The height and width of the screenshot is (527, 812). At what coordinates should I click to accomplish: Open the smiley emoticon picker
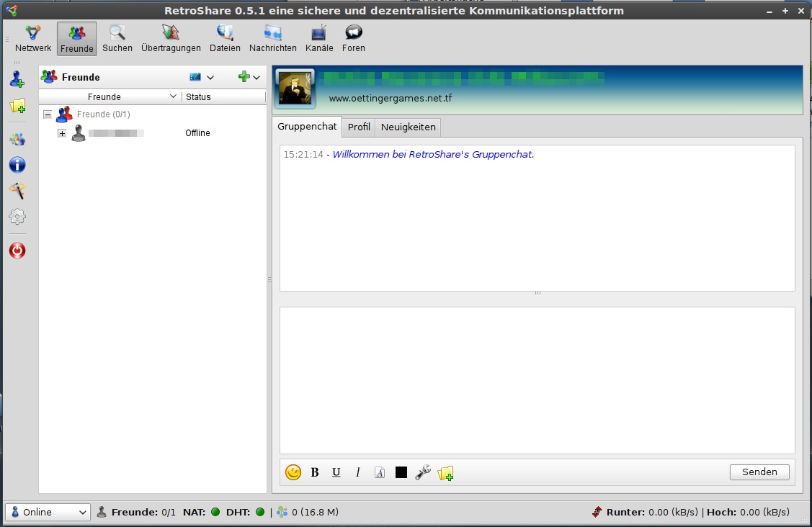(293, 472)
